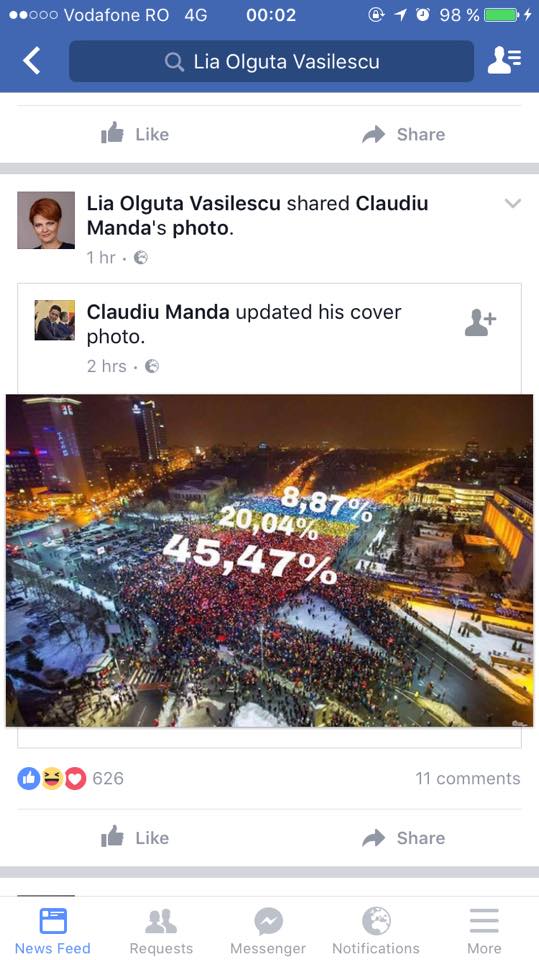The image size is (539, 960).
Task: Tap the search magnifier icon
Action: coord(175,62)
